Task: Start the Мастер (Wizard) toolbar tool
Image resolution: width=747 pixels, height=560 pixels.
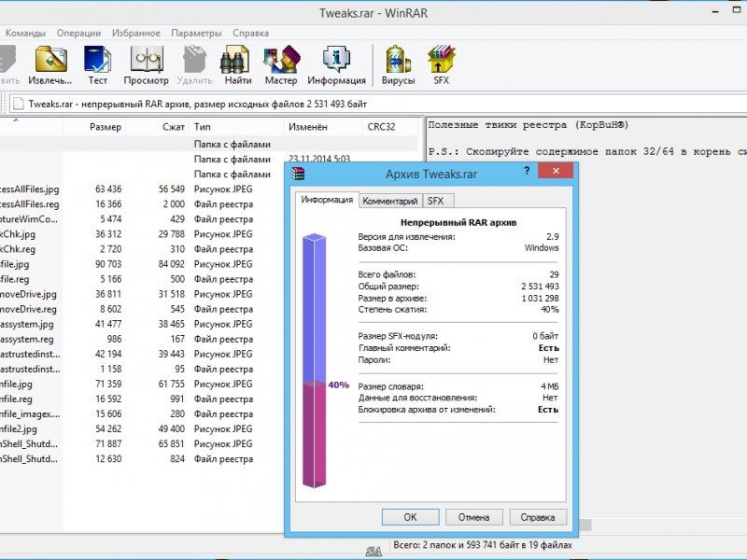Action: (x=281, y=65)
